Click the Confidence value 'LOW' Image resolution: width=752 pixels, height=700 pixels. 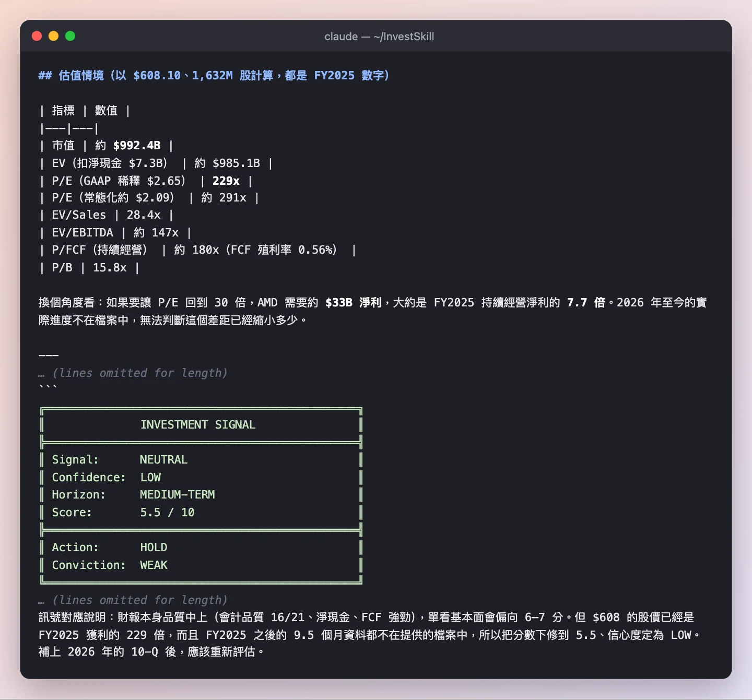150,478
